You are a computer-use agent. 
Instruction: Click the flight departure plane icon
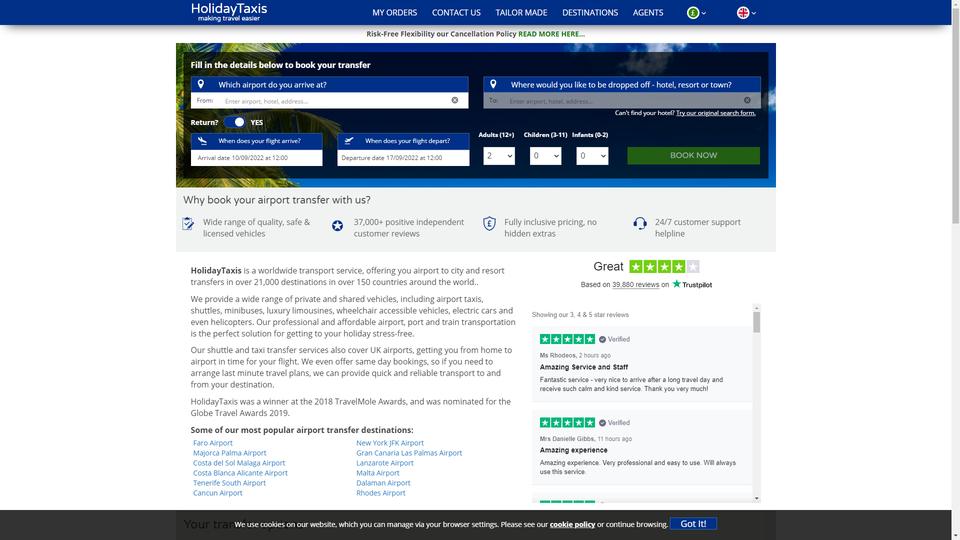click(x=349, y=141)
